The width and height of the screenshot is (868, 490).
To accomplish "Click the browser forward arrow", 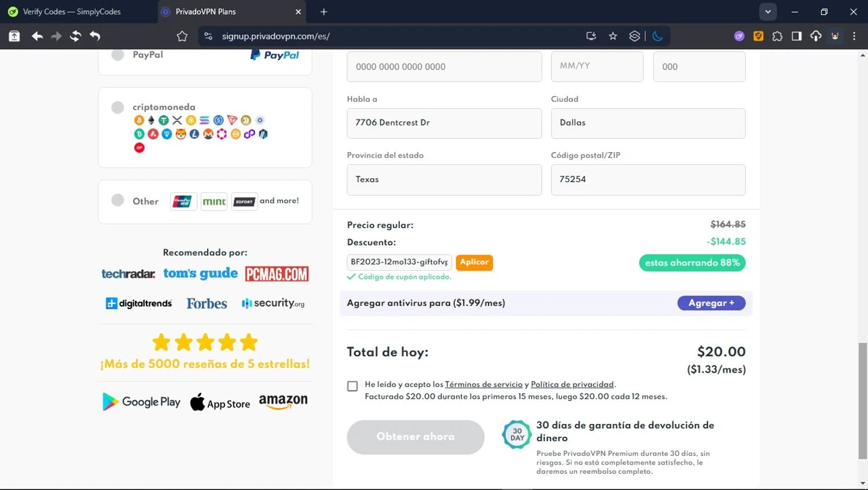I will [56, 36].
